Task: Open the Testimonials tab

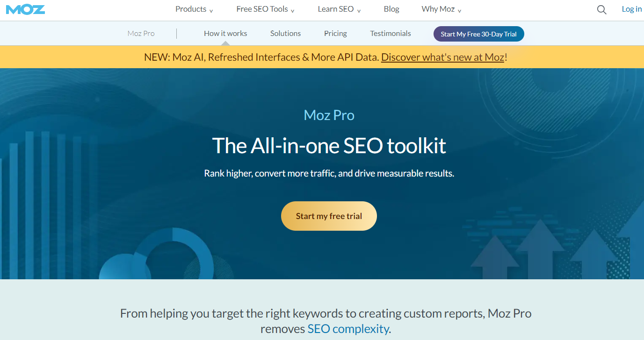Action: pos(391,34)
